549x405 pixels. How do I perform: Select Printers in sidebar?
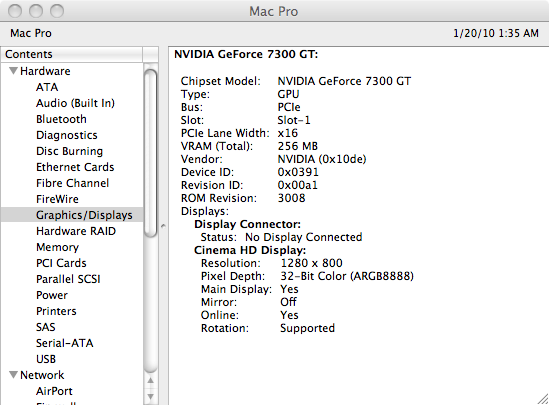pyautogui.click(x=56, y=311)
